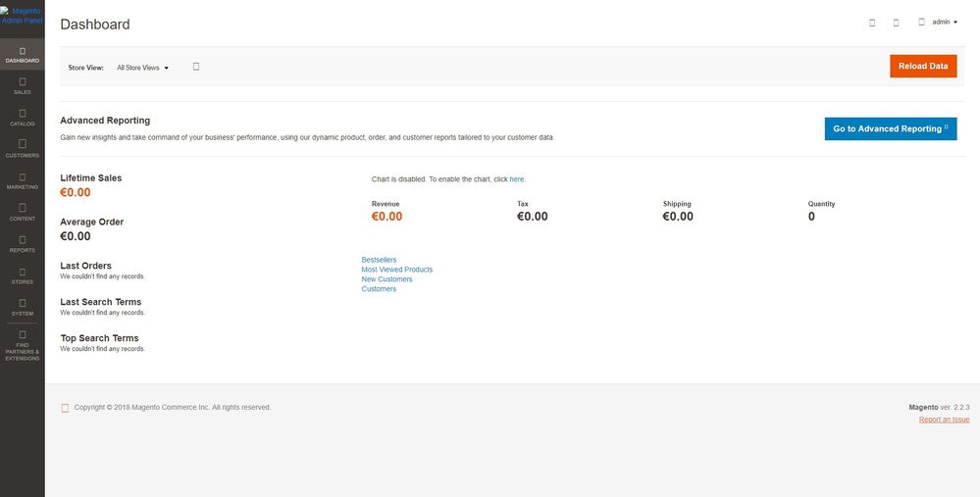Switch to Most Viewed Products tab
Viewport: 980px width, 497px height.
[x=396, y=270]
